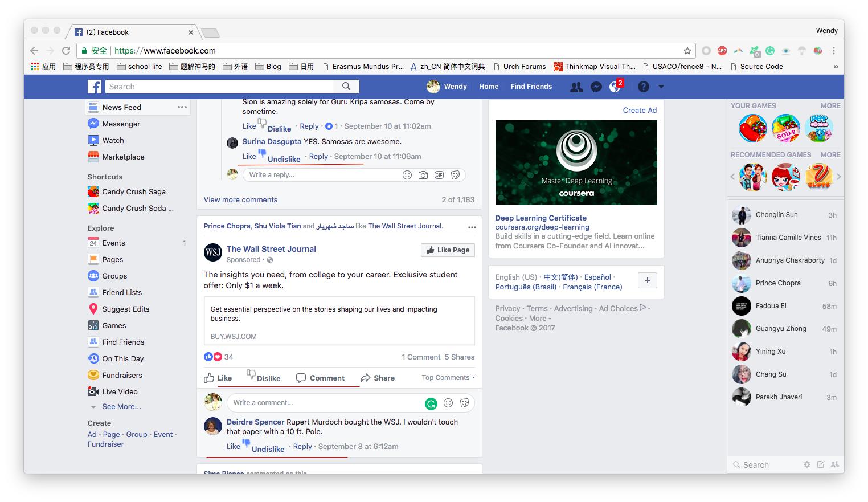This screenshot has height=502, width=868.
Task: Open the friend requests icon
Action: click(x=576, y=87)
